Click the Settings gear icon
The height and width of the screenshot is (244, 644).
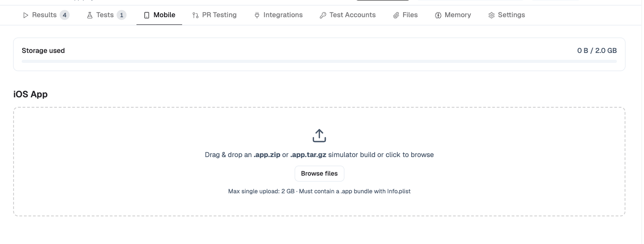point(491,15)
